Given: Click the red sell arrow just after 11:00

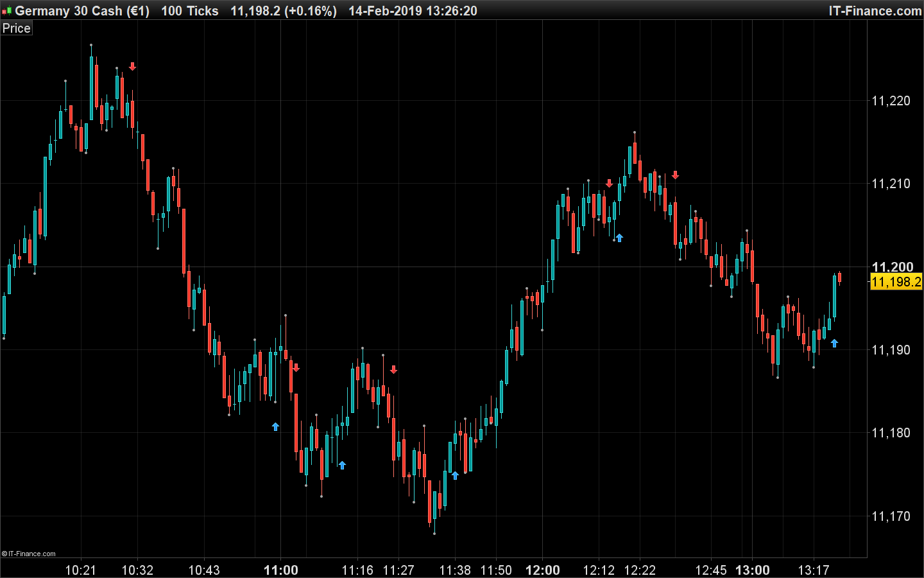Looking at the screenshot, I should pyautogui.click(x=296, y=368).
